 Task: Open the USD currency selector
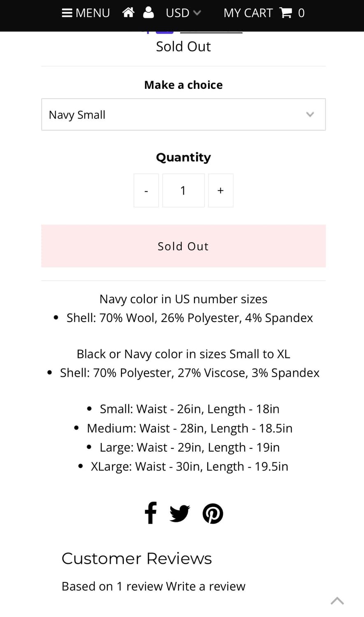pos(183,13)
